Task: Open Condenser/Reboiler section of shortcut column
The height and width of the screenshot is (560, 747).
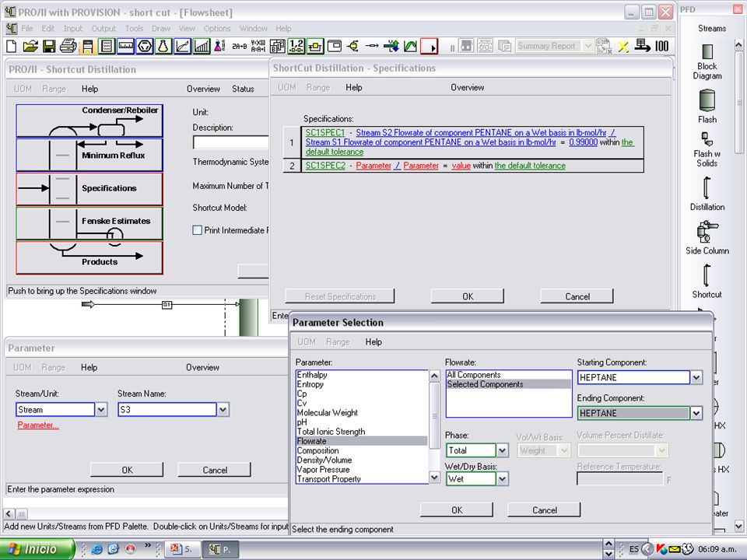Action: tap(89, 121)
